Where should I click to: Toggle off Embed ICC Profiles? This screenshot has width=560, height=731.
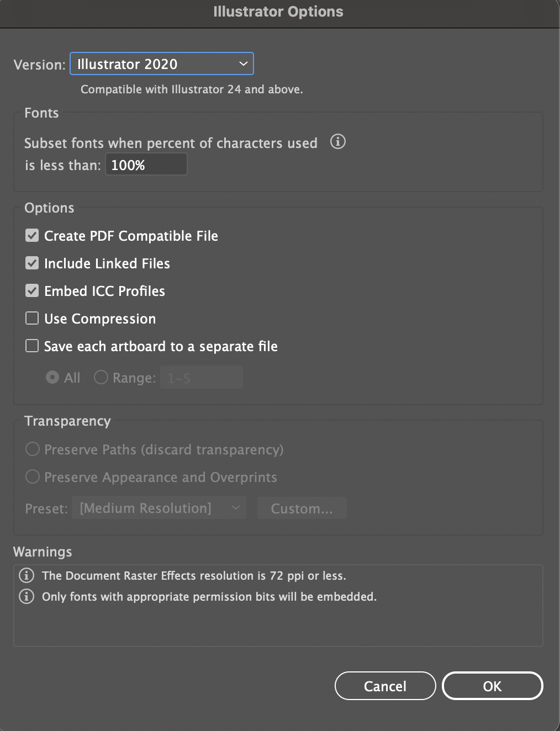[x=31, y=290]
